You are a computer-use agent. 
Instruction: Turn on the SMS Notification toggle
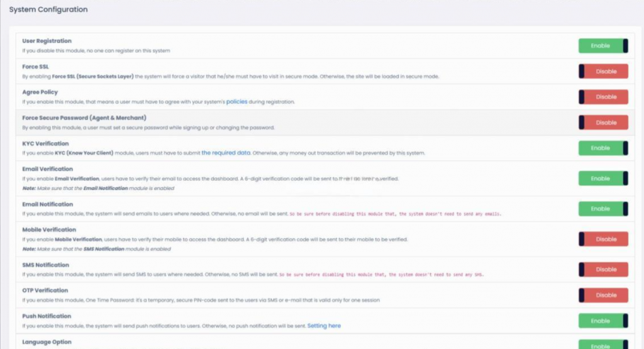point(603,269)
